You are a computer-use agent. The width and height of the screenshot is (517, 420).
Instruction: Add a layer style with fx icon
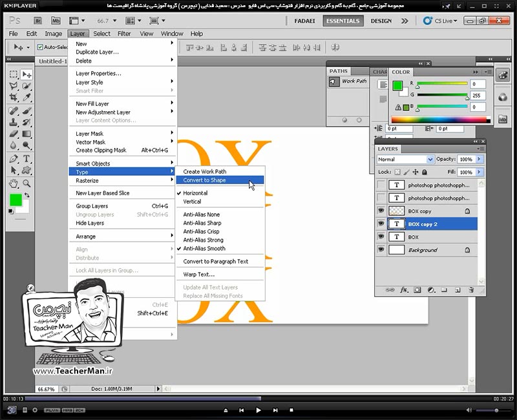click(x=404, y=290)
